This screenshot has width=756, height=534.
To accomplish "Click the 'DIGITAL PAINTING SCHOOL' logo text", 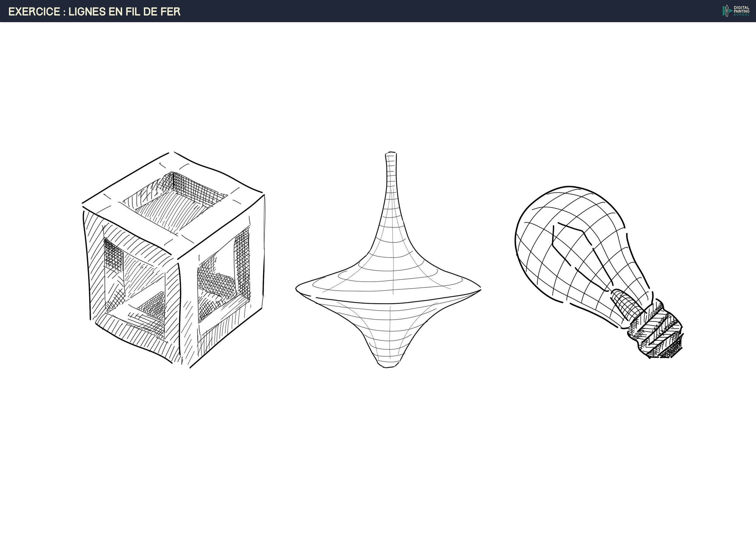I will (x=741, y=11).
